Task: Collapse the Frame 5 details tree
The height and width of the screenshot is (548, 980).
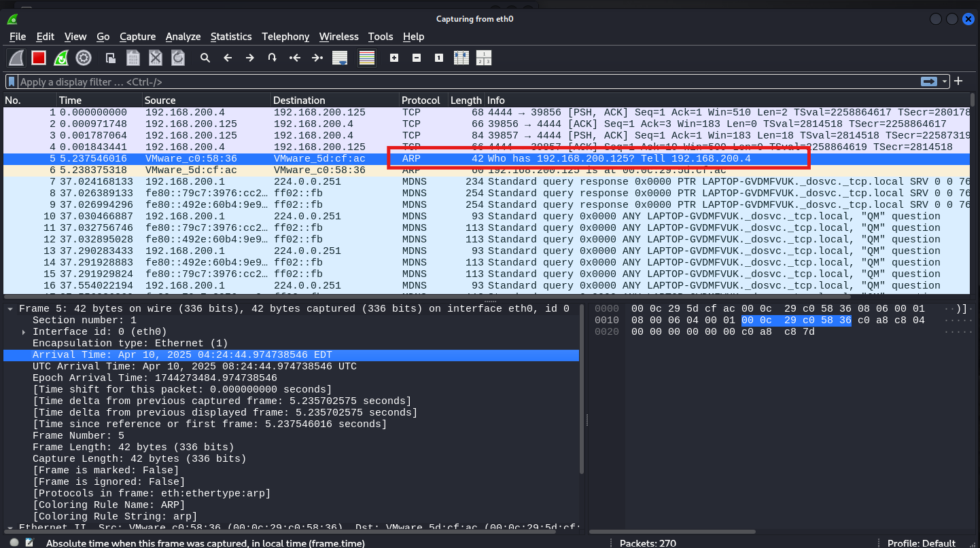Action: [x=10, y=309]
